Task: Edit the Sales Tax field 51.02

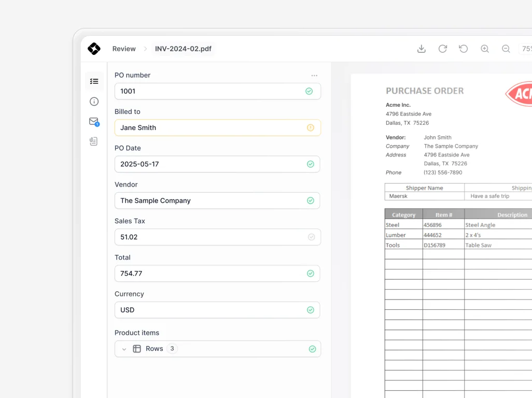Action: [217, 237]
